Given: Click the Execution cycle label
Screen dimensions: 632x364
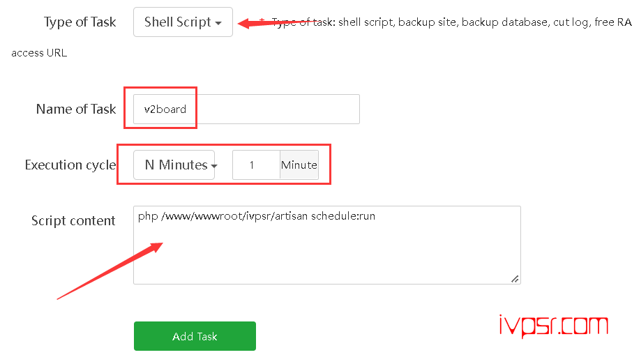Looking at the screenshot, I should coord(70,165).
